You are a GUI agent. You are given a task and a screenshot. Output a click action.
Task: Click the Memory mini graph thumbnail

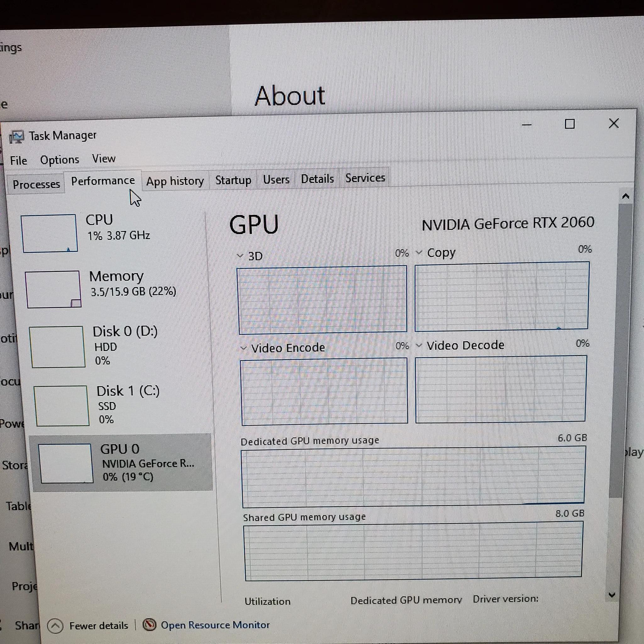pyautogui.click(x=53, y=289)
